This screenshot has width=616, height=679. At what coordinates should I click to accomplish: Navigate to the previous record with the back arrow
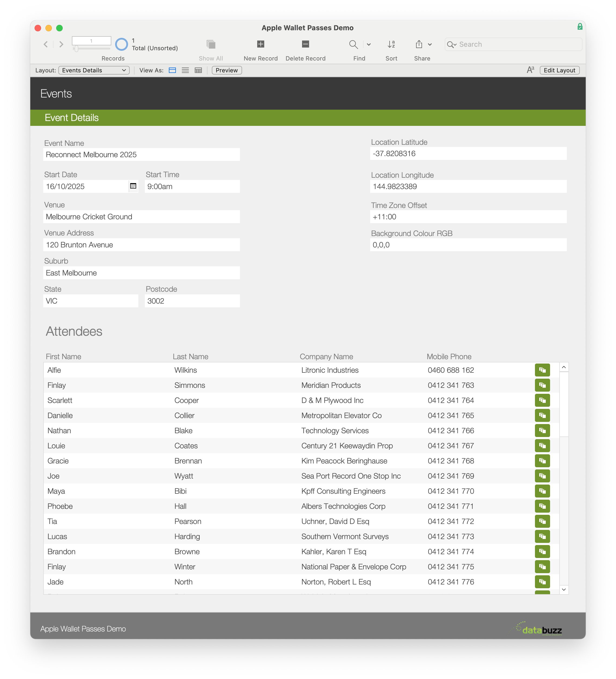(x=45, y=44)
